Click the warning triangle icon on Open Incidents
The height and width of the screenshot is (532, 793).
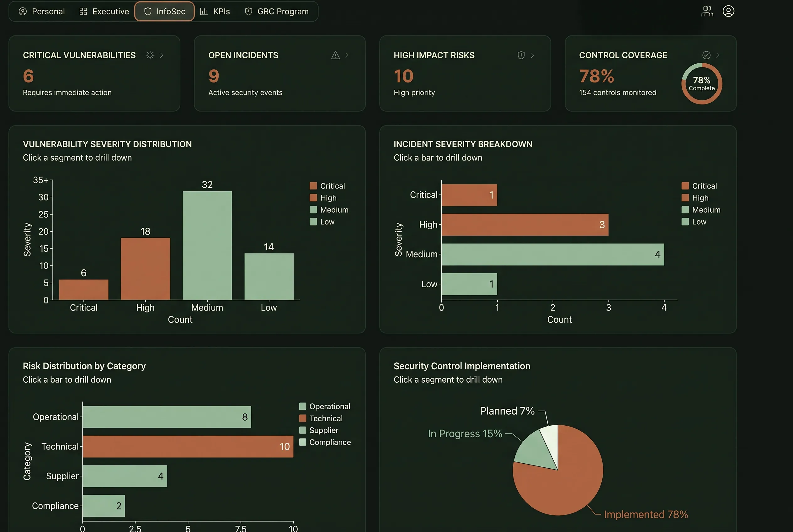(335, 55)
